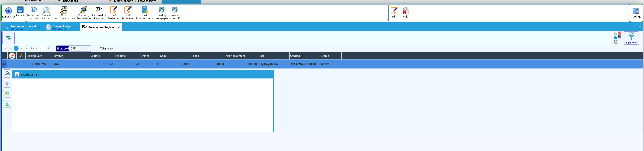This screenshot has width=644, height=151.
Task: Sort by the User column header
Action: pyautogui.click(x=274, y=56)
